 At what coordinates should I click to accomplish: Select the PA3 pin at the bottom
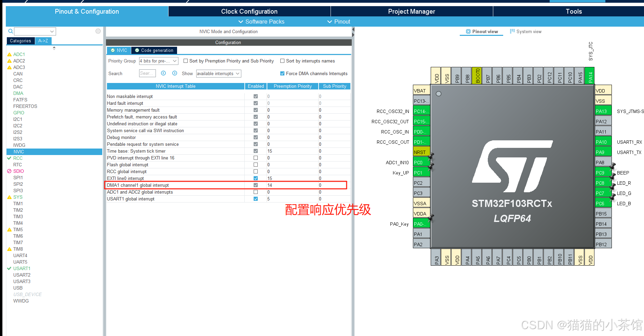436,257
